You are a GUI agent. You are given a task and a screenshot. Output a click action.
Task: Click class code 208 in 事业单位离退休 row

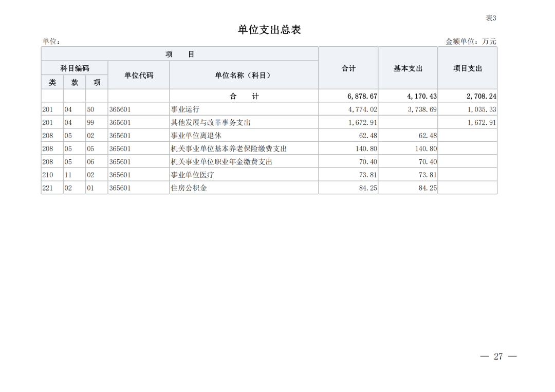tap(47, 136)
